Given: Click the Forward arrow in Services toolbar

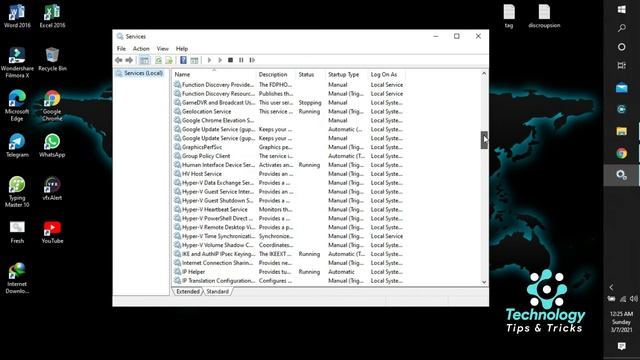Looking at the screenshot, I should (129, 60).
